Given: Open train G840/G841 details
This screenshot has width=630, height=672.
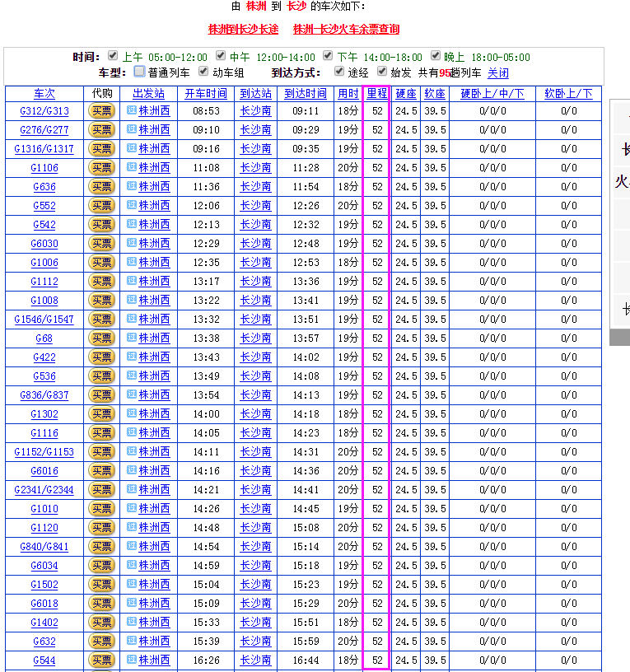Looking at the screenshot, I should click(x=44, y=547).
